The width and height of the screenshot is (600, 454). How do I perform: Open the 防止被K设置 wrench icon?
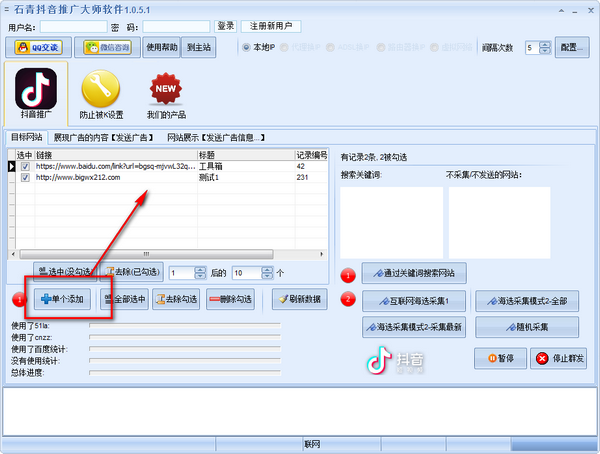(x=101, y=94)
